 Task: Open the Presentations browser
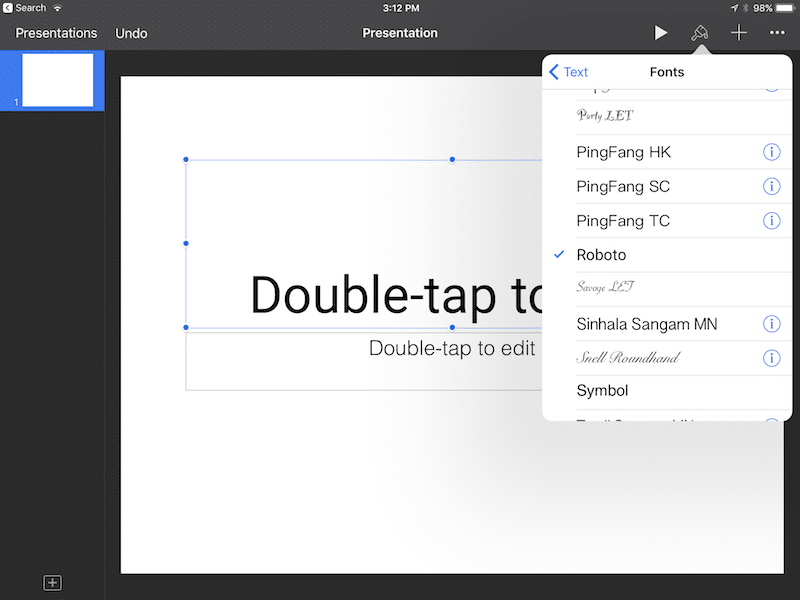tap(56, 32)
